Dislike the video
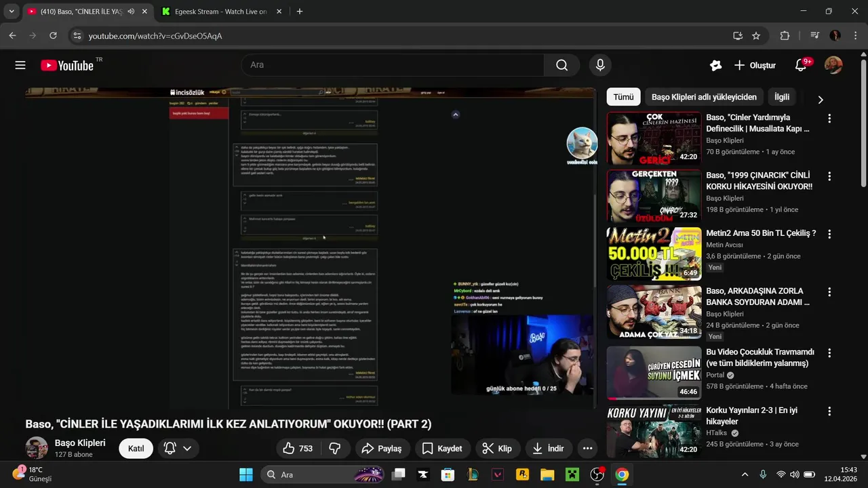The width and height of the screenshot is (868, 488). click(x=335, y=448)
